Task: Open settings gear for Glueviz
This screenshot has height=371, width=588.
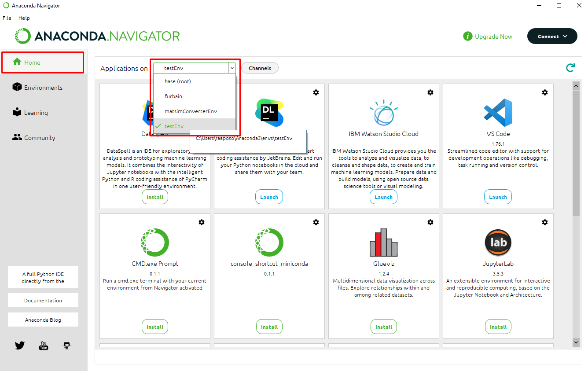Action: click(x=430, y=222)
